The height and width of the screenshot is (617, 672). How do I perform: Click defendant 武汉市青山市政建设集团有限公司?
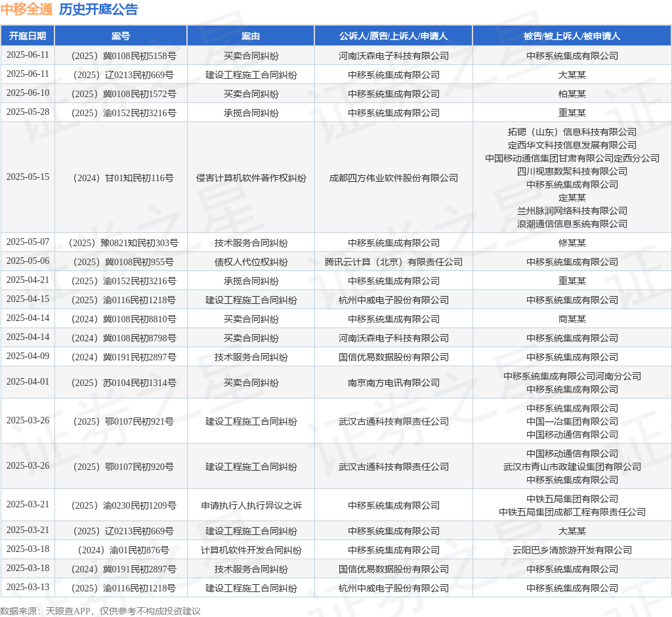[572, 467]
